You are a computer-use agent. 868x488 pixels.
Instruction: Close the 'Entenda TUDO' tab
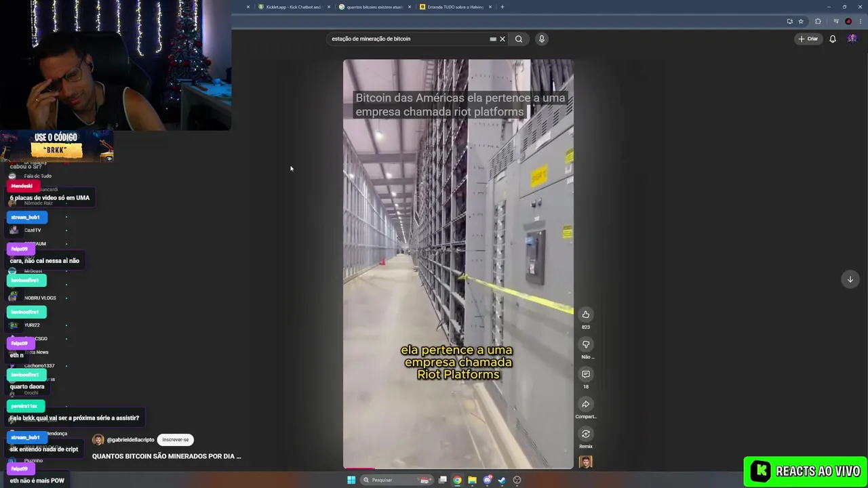click(x=490, y=7)
